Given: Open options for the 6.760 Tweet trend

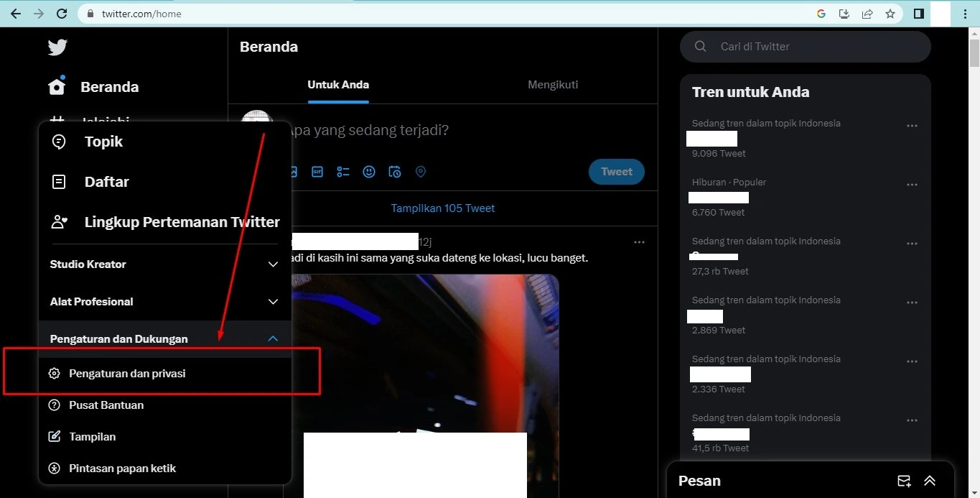Looking at the screenshot, I should [x=912, y=185].
